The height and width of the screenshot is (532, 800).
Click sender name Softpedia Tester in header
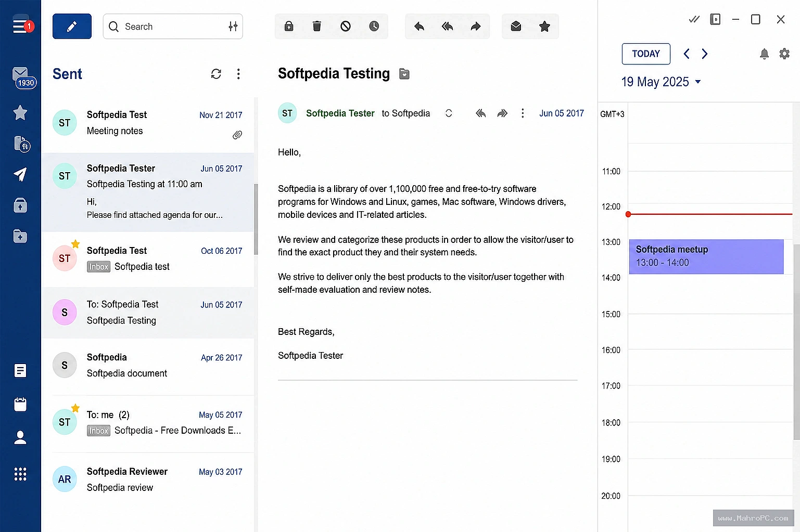point(340,113)
